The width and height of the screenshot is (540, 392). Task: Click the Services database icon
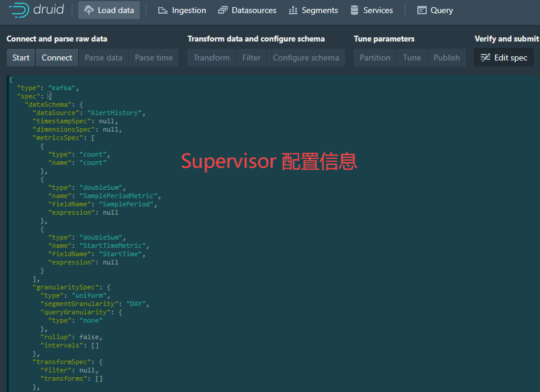pos(354,10)
